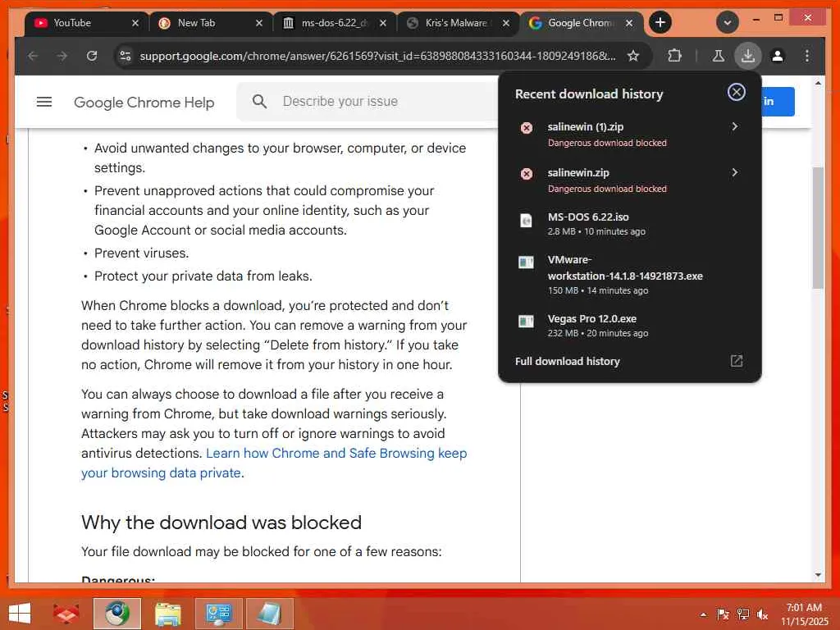Close the New Tab tab

258,23
